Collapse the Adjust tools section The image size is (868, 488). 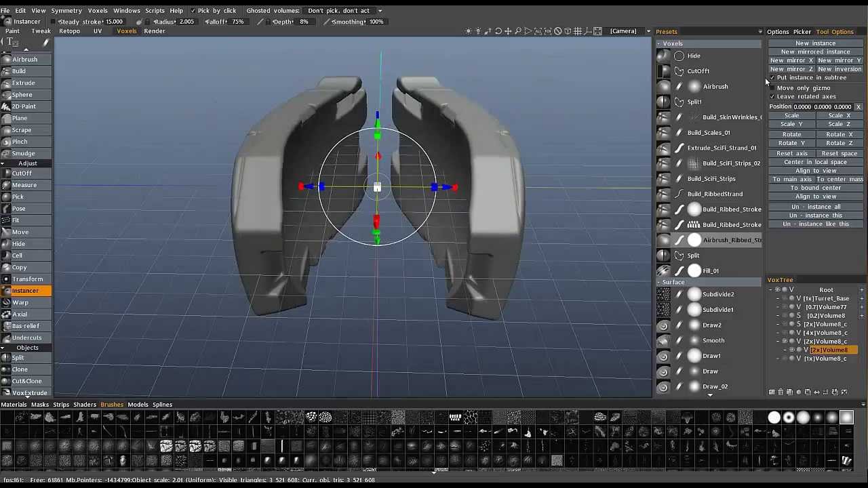click(3, 163)
